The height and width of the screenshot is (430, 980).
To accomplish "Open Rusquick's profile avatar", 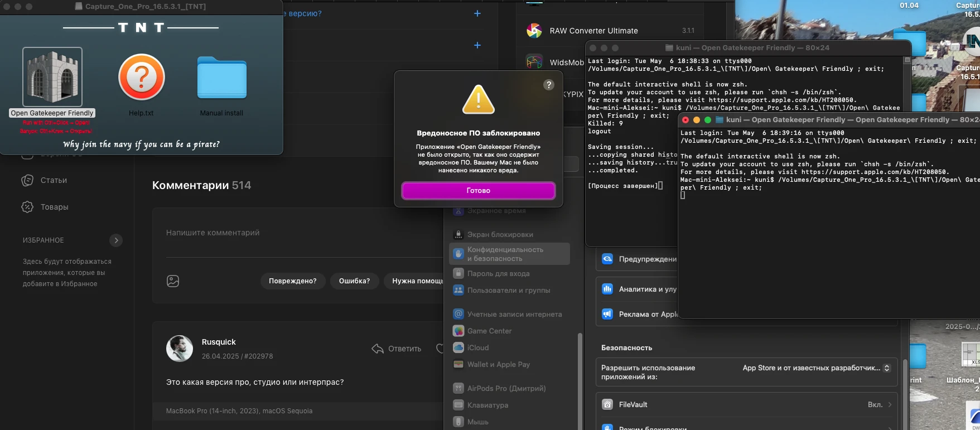I will tap(180, 349).
